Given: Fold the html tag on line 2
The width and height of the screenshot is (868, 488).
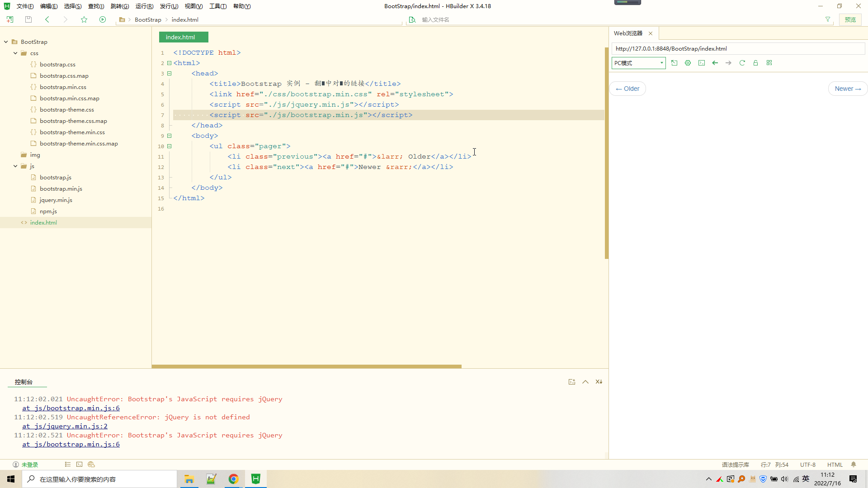Looking at the screenshot, I should [x=170, y=63].
